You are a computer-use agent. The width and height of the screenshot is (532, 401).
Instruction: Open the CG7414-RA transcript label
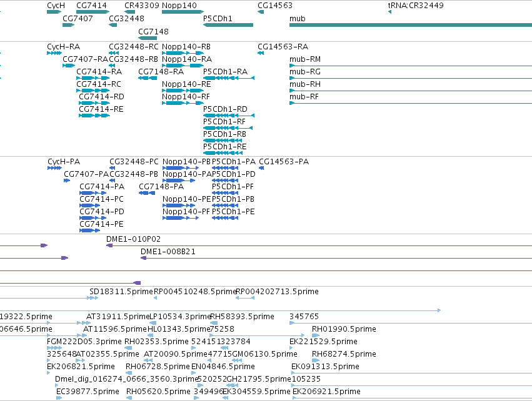coord(99,72)
